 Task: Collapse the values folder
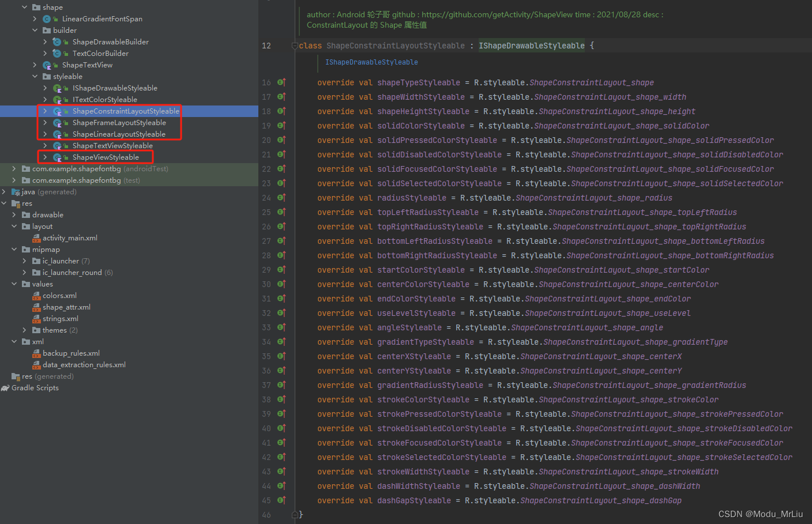pos(14,284)
